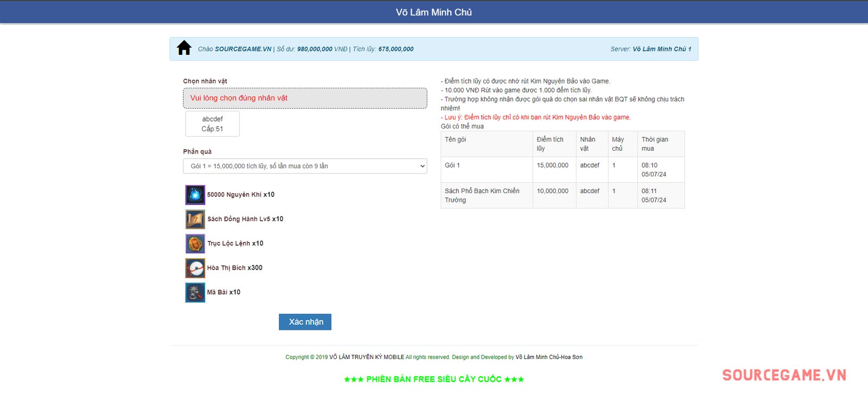Screen dimensions: 868x403
Task: Click the Võ Lâm Minh Chủ header title
Action: 433,12
